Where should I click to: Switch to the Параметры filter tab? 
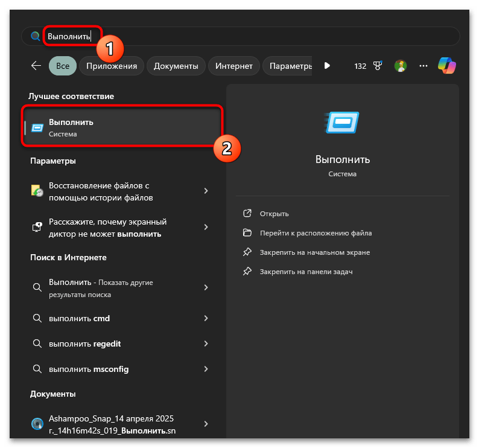[x=288, y=66]
